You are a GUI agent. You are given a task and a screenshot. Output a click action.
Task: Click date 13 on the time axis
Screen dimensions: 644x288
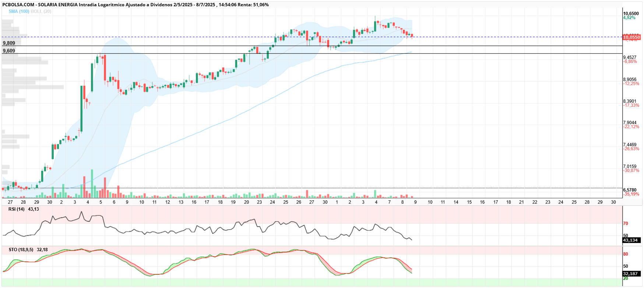pos(181,202)
